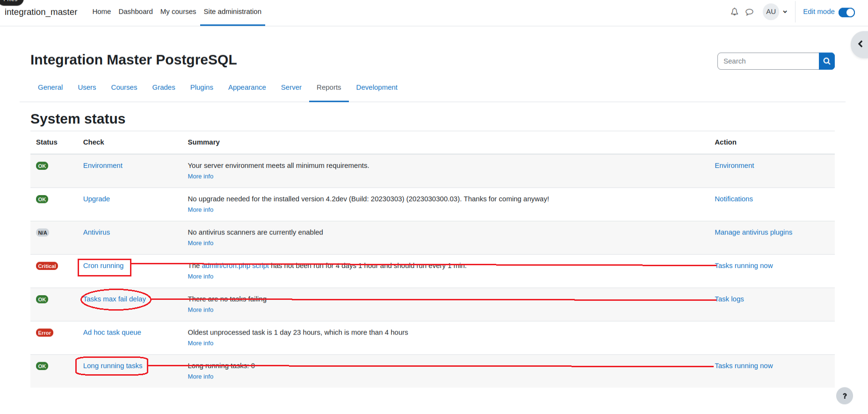The image size is (868, 414).
Task: Click Manage antivirus plugins action
Action: pyautogui.click(x=753, y=232)
